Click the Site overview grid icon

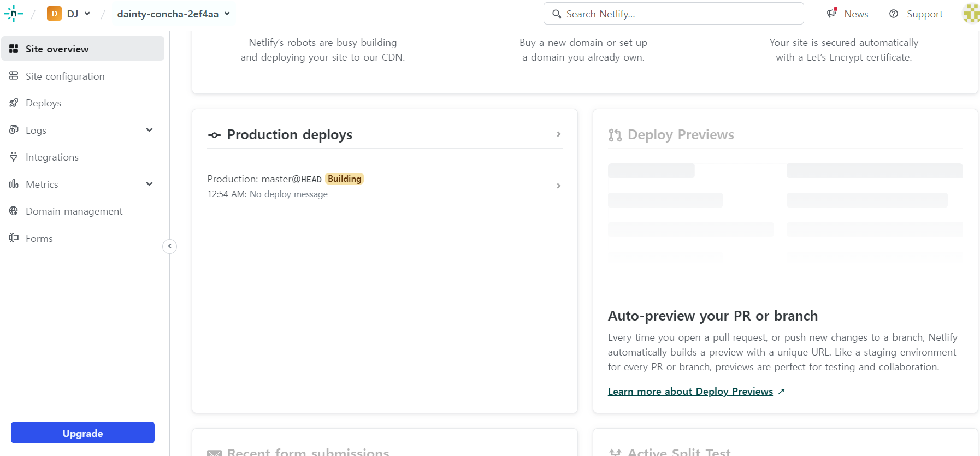tap(14, 49)
